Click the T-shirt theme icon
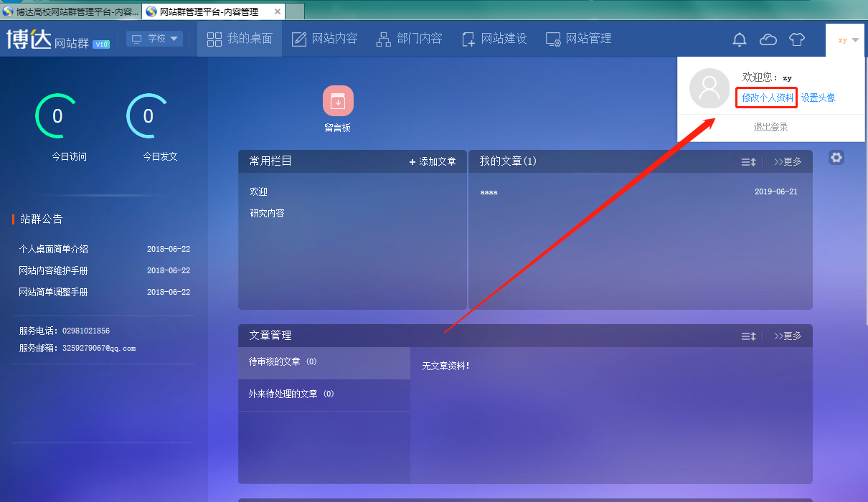Viewport: 868px width, 502px height. pos(797,39)
